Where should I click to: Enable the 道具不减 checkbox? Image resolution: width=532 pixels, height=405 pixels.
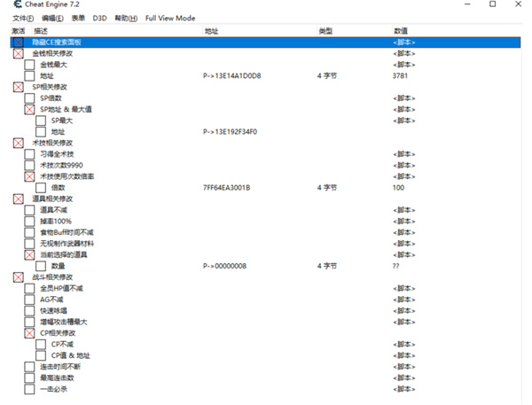pos(29,210)
